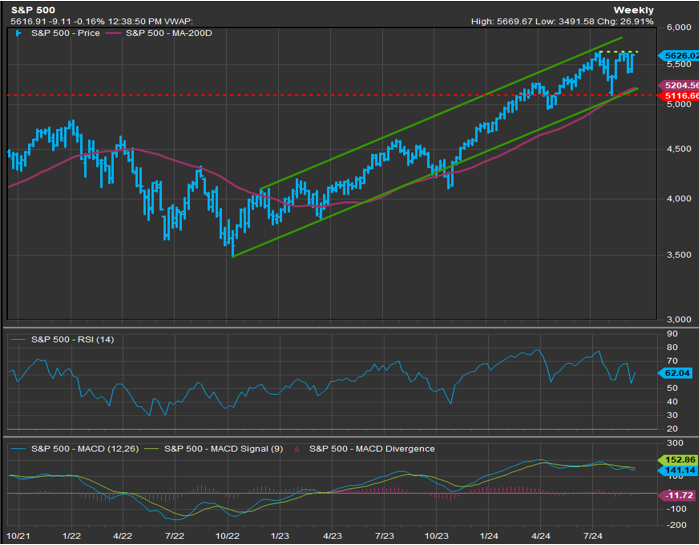
Task: Click the 3,000 price axis label
Action: click(x=679, y=320)
